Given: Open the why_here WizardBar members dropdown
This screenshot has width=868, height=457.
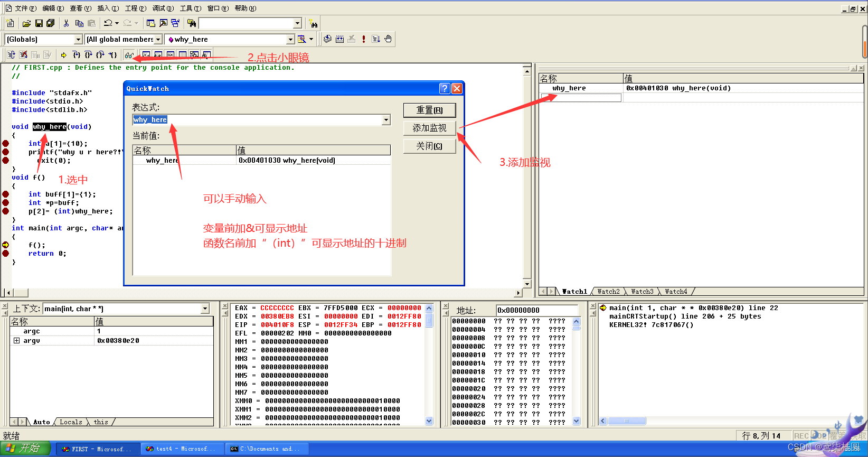Looking at the screenshot, I should point(290,40).
